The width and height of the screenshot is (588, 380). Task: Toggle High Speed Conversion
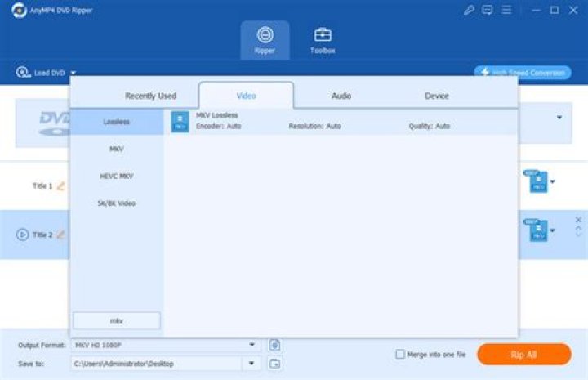(x=523, y=73)
